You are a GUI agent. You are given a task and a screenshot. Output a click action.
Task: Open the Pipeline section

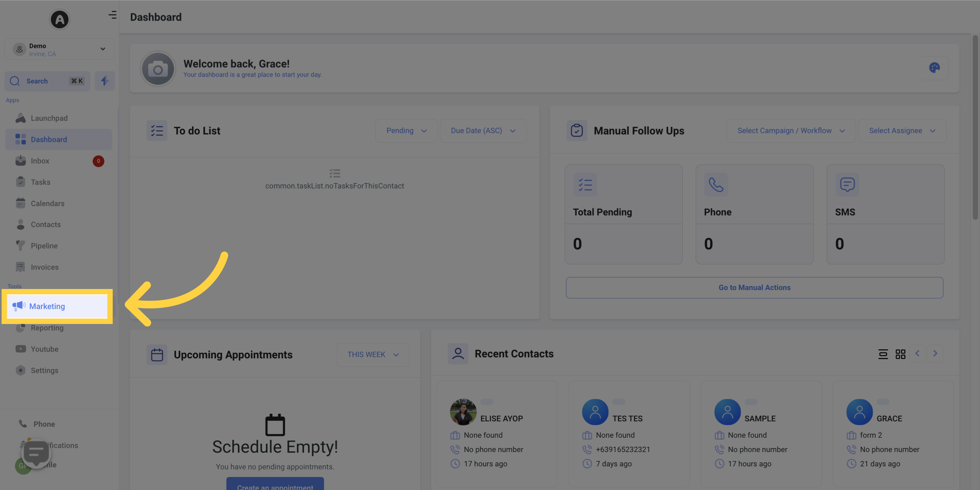[x=44, y=246]
